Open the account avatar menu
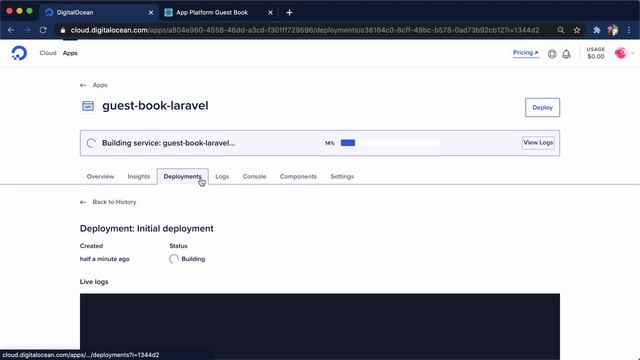 tap(620, 53)
